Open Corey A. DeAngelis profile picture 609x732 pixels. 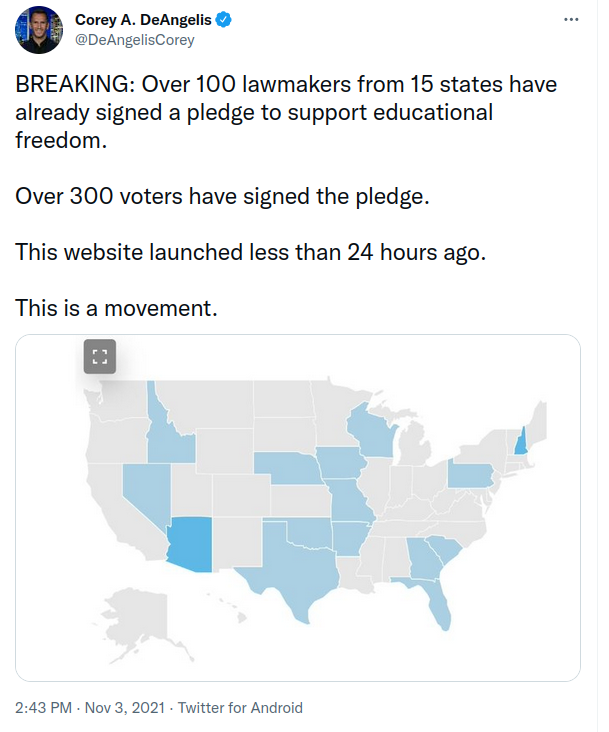point(39,30)
